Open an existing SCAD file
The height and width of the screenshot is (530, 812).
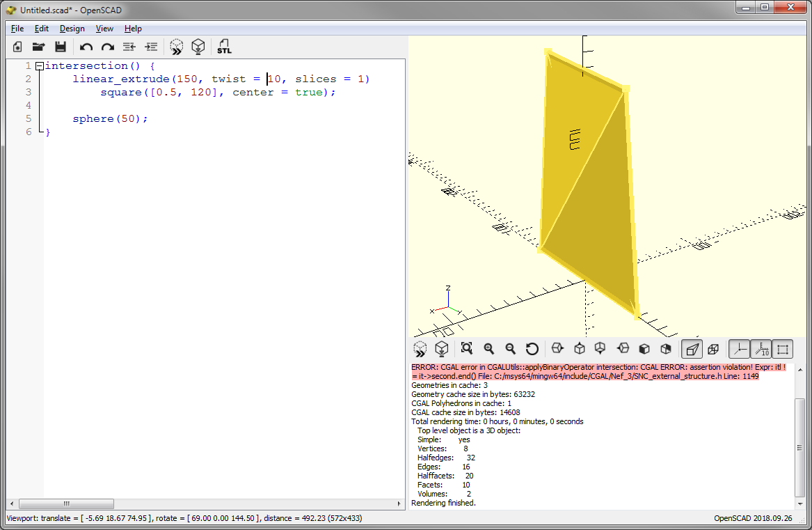pos(38,46)
